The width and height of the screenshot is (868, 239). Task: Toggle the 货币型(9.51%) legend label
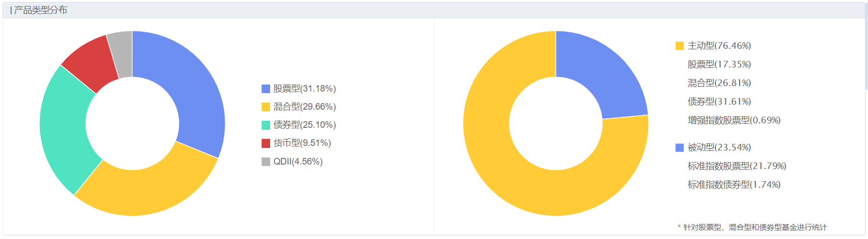coord(302,143)
